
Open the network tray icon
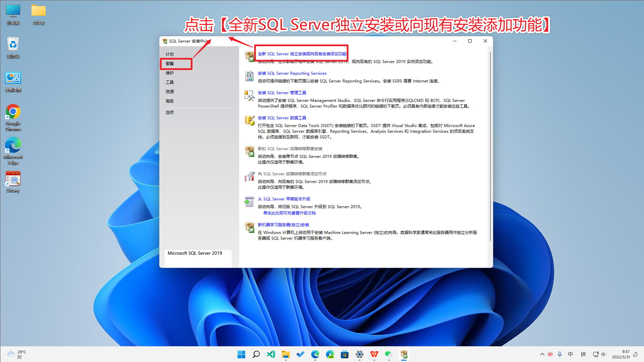click(596, 354)
